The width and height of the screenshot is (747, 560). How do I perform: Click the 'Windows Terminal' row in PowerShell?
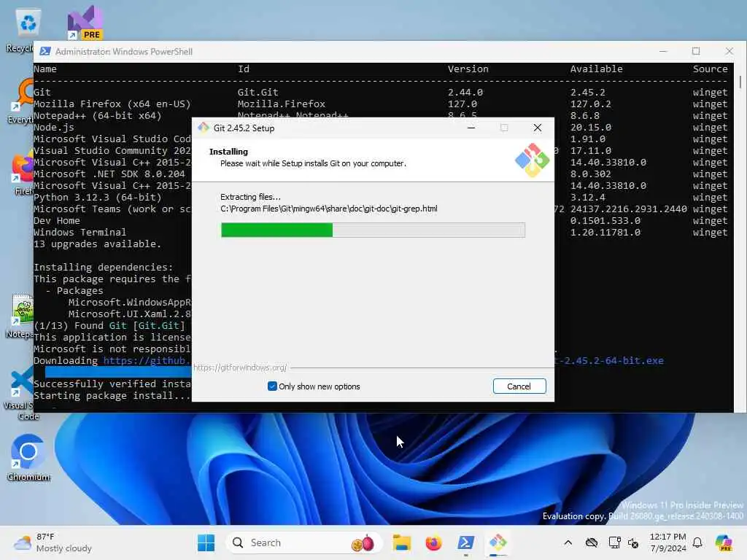[80, 233]
